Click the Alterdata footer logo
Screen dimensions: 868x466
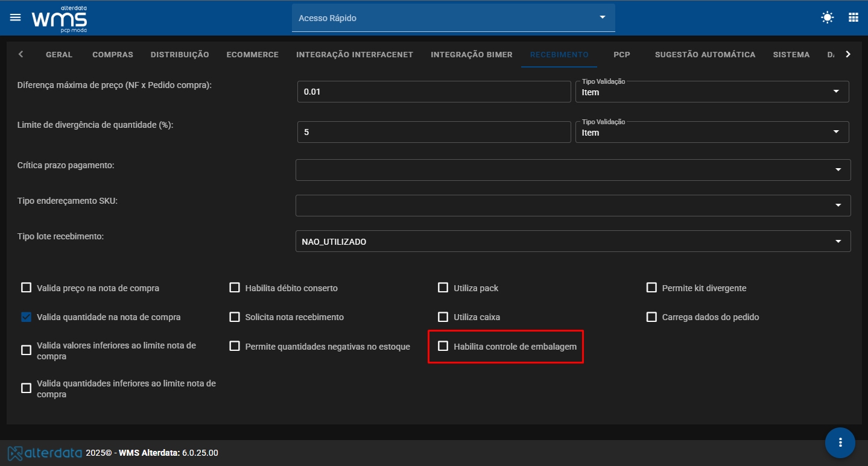45,452
